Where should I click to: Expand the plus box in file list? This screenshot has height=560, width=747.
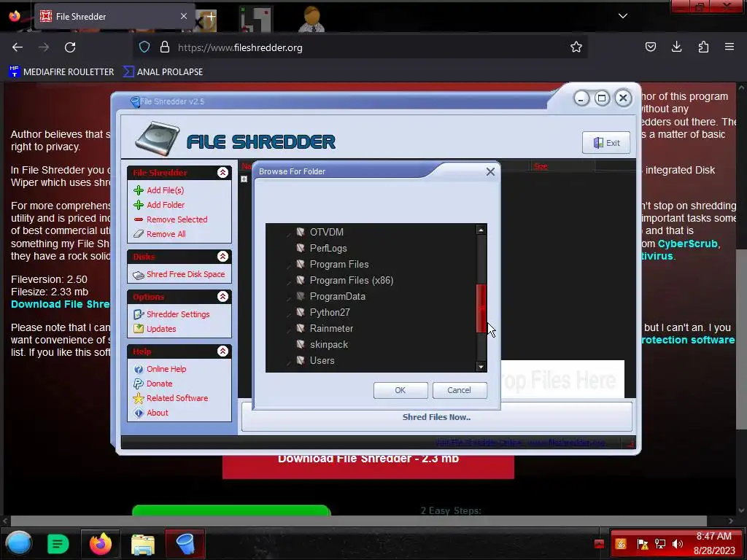[244, 179]
